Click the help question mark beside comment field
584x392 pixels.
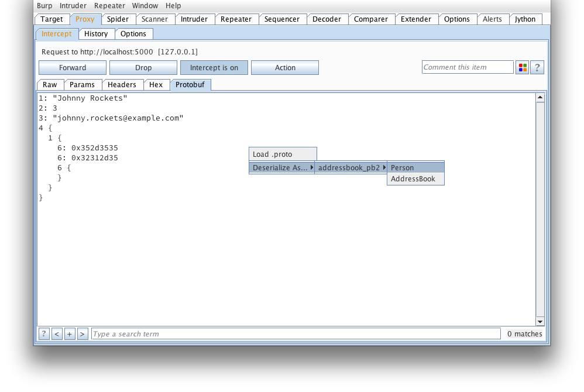[x=537, y=67]
